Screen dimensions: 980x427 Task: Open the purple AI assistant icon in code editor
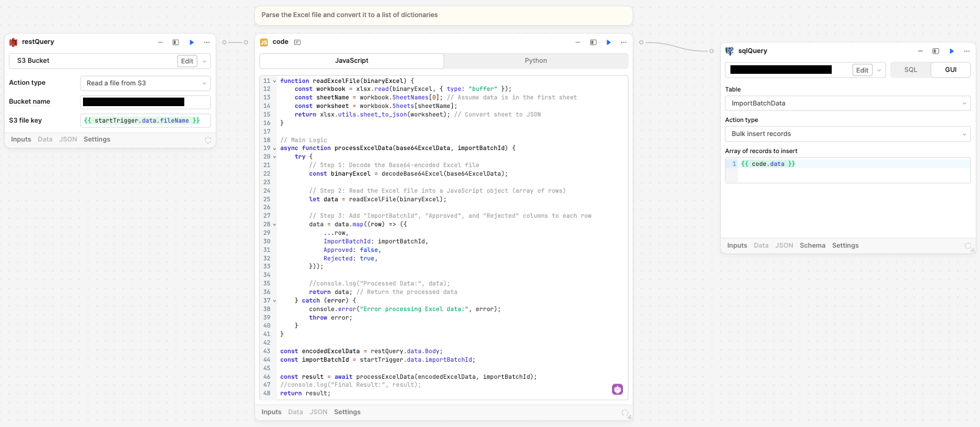(x=618, y=389)
